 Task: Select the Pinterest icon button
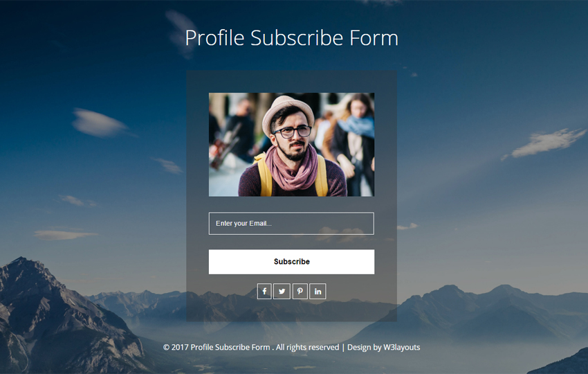[300, 292]
